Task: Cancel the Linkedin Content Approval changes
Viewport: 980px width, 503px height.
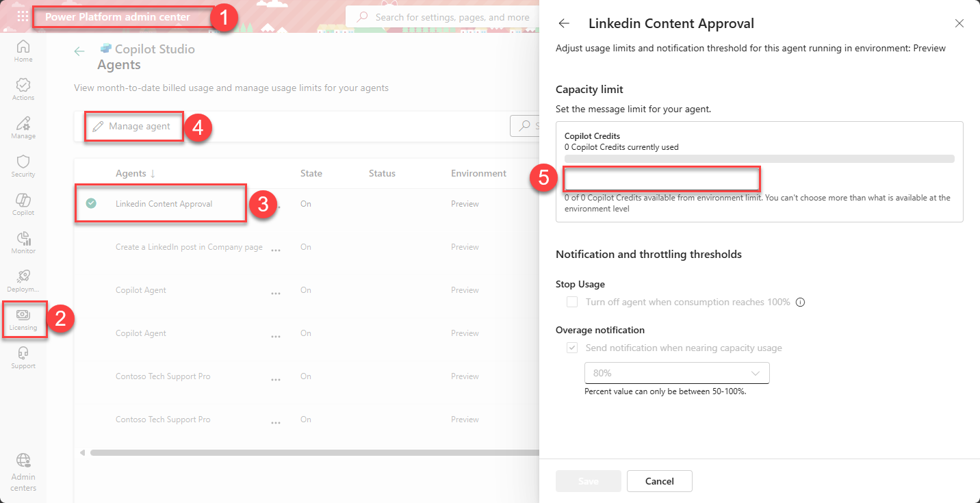Action: click(x=659, y=481)
